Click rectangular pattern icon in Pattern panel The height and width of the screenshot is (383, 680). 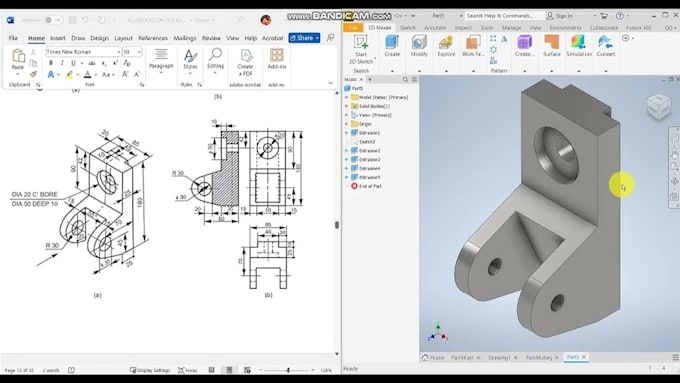click(494, 39)
